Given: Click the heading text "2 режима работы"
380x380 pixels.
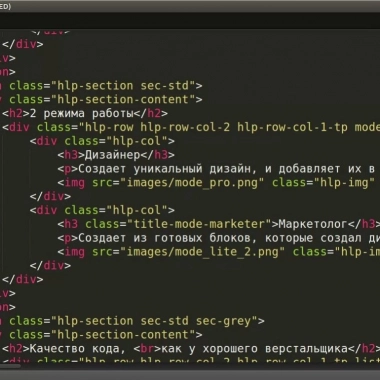Looking at the screenshot, I should pyautogui.click(x=82, y=114).
